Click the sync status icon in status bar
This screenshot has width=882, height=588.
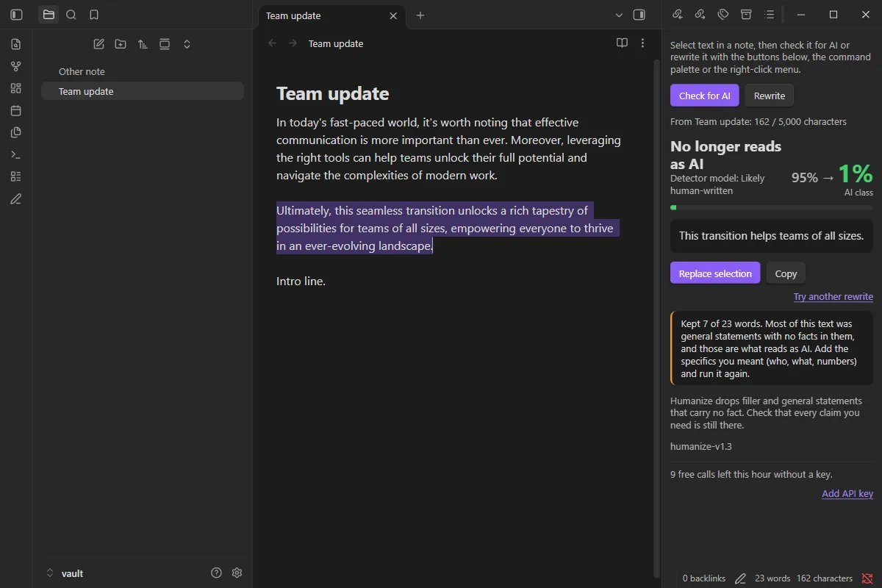point(867,578)
